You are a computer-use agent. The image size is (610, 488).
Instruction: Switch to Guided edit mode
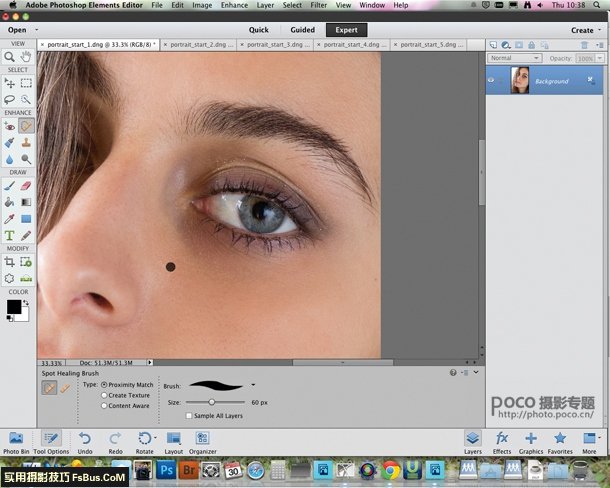[x=302, y=30]
